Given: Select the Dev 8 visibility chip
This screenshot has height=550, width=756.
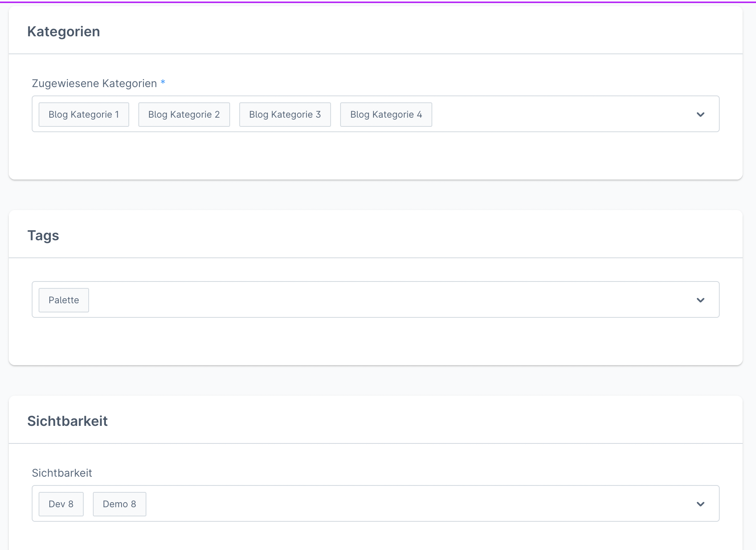Looking at the screenshot, I should coord(61,504).
